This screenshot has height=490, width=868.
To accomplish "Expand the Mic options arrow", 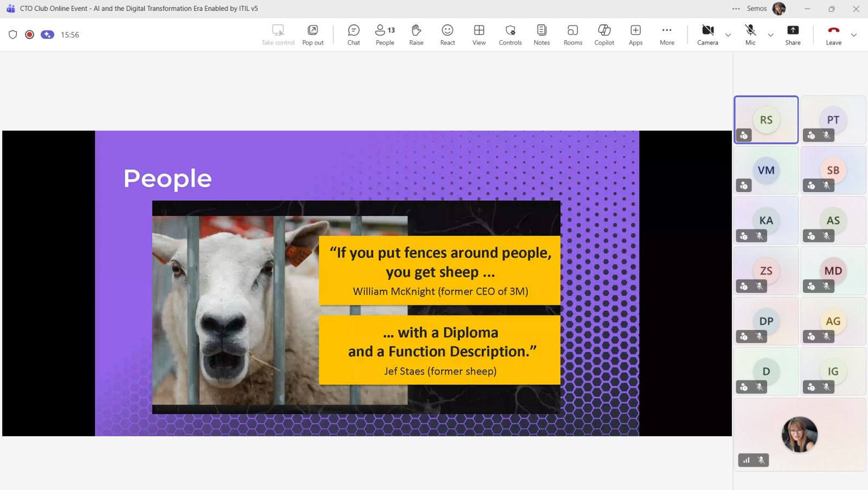I will [x=770, y=35].
